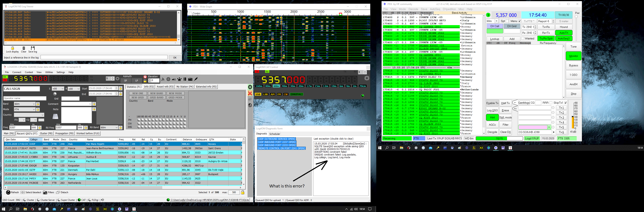The image size is (644, 212).
Task: Click the Tune button in JTDX
Action: tap(573, 47)
